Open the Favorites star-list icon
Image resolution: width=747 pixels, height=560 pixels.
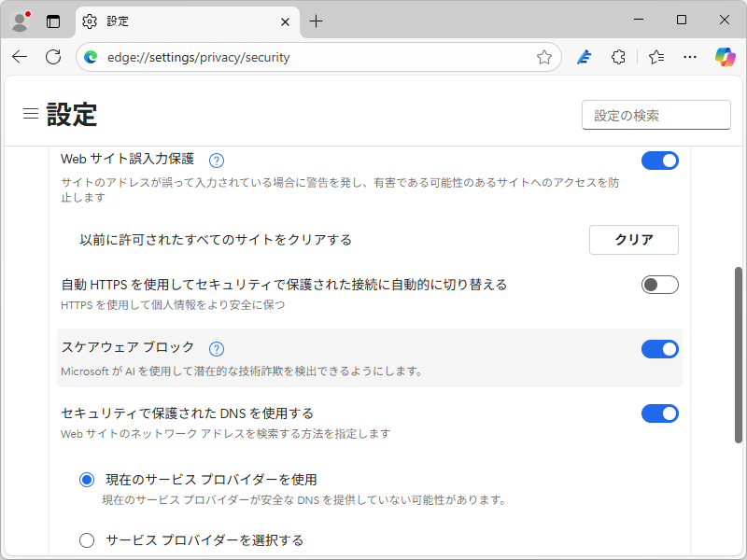(x=655, y=57)
